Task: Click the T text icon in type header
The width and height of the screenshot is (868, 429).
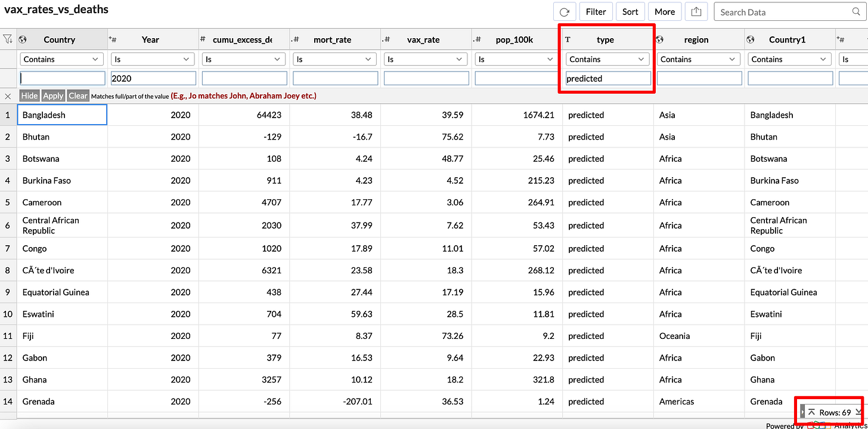Action: (568, 40)
